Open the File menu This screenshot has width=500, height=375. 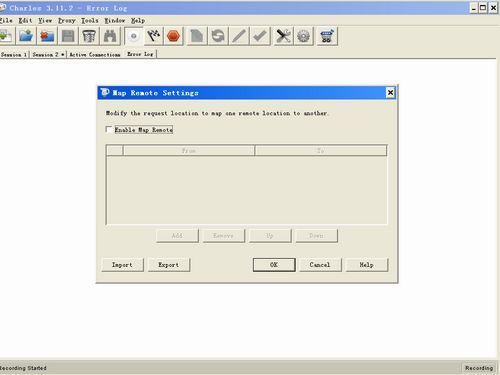coord(6,21)
